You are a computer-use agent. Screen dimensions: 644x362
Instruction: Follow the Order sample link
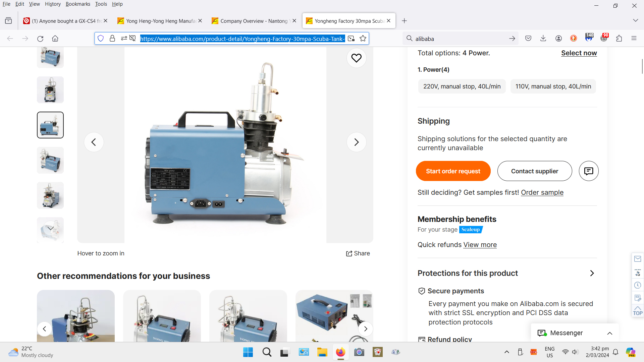(x=542, y=192)
